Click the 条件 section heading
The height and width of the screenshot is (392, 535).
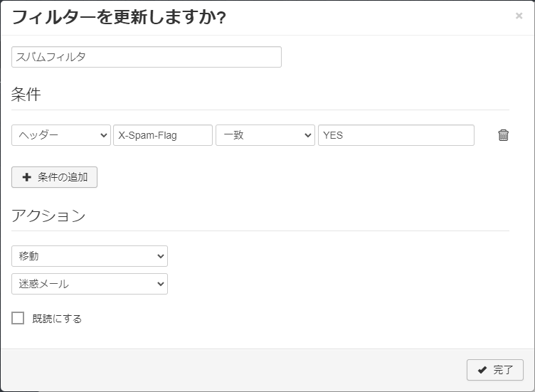[26, 94]
